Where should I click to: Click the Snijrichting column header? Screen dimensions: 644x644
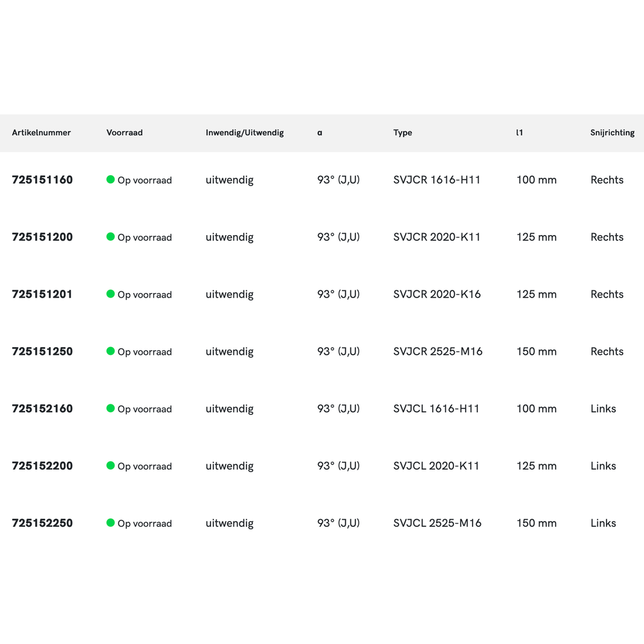click(x=612, y=133)
